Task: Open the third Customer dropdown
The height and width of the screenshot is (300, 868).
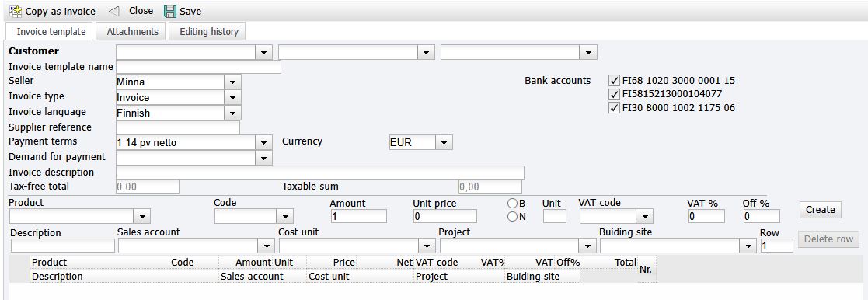Action: pyautogui.click(x=588, y=53)
